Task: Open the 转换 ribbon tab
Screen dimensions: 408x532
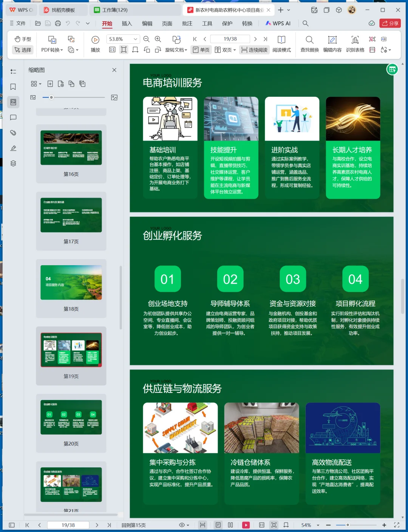Action: click(x=247, y=23)
